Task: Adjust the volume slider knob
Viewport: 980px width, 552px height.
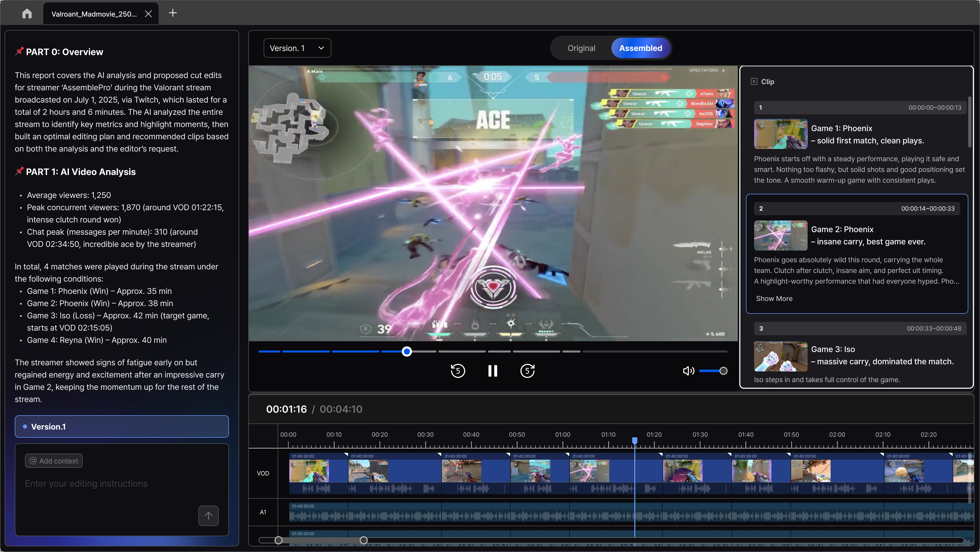Action: click(x=723, y=371)
